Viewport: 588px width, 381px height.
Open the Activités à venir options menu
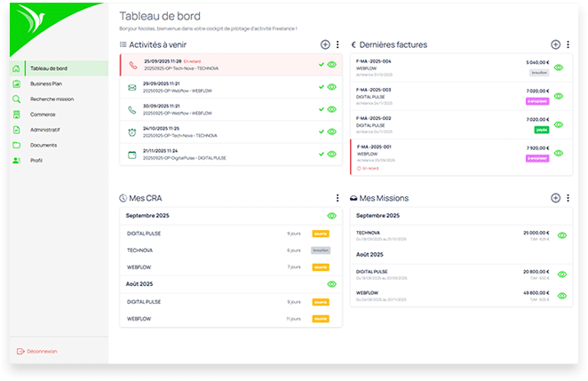(338, 44)
